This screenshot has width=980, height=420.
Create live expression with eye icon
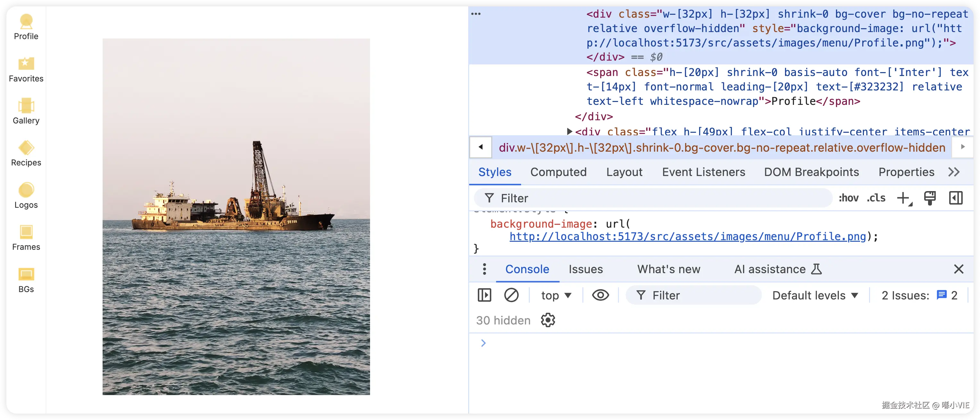pos(600,295)
